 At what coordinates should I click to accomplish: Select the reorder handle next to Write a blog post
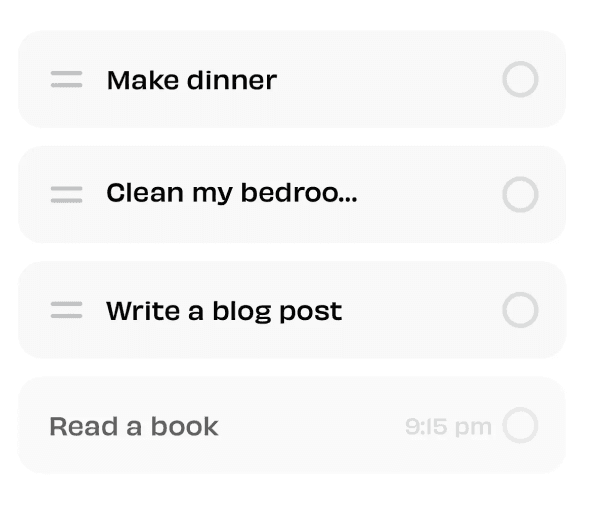[x=67, y=310]
